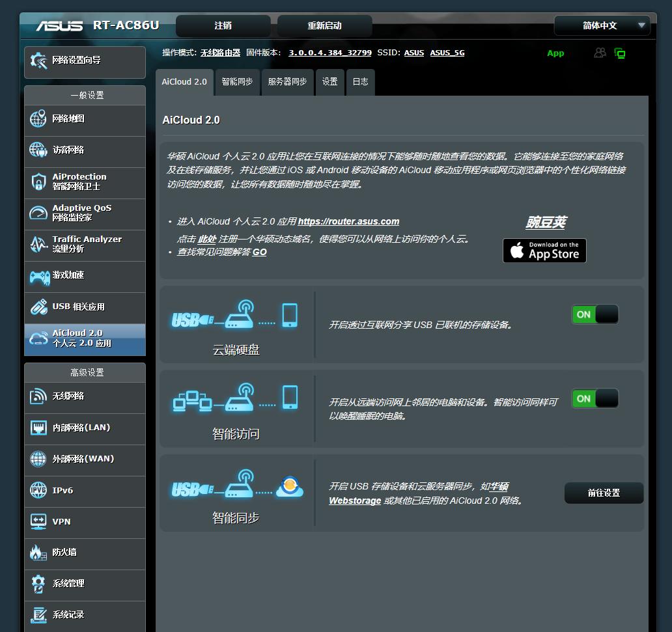Switch to the 智能同步 tab

pos(237,82)
